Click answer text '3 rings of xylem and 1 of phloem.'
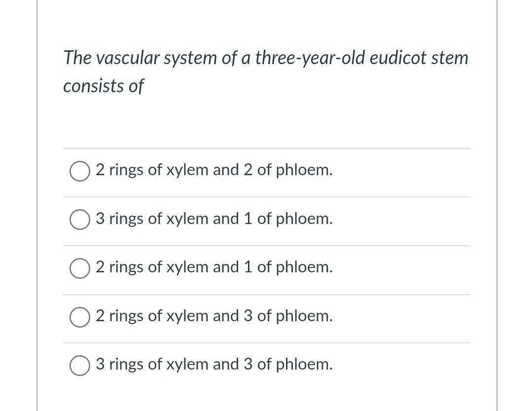The width and height of the screenshot is (532, 411). click(x=214, y=219)
